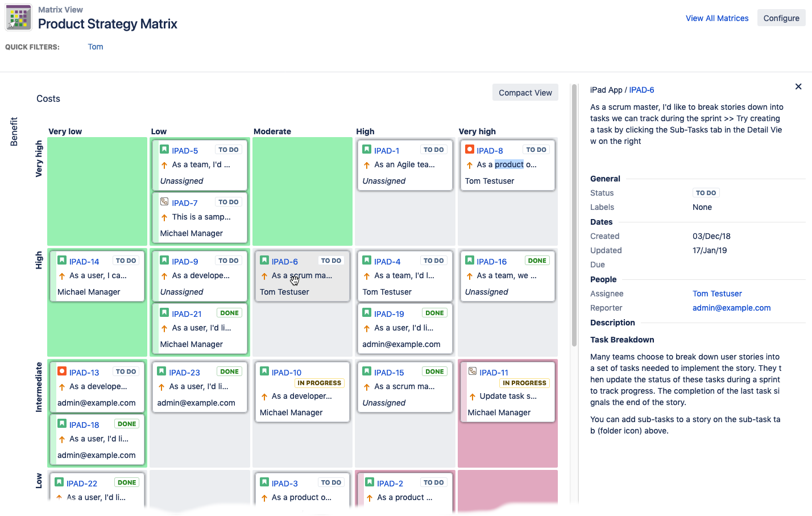Click the story icon on IPAD-23 card
The image size is (812, 516).
161,371
